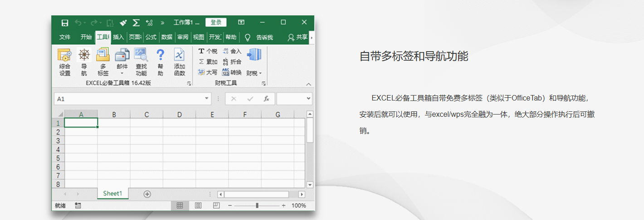Click the 添加函数 add functions icon
The image size is (644, 220).
tap(179, 62)
